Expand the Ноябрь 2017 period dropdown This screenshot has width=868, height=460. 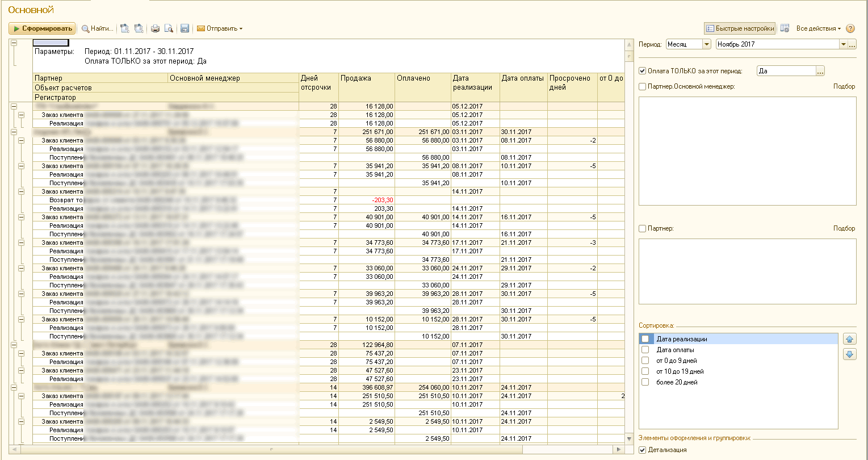pos(843,44)
